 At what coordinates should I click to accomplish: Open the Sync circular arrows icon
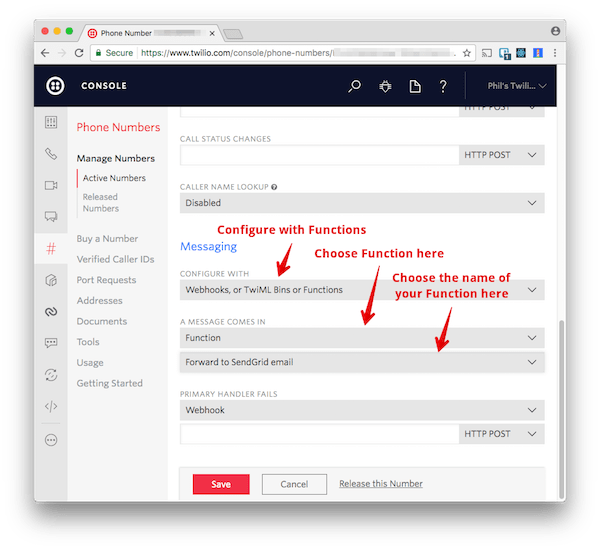[51, 374]
